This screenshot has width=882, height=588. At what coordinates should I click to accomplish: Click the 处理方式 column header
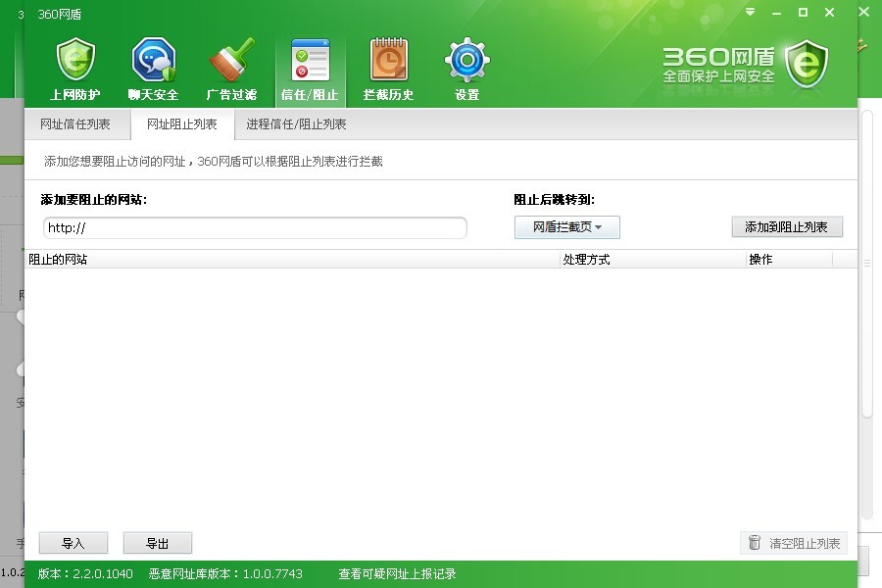653,260
